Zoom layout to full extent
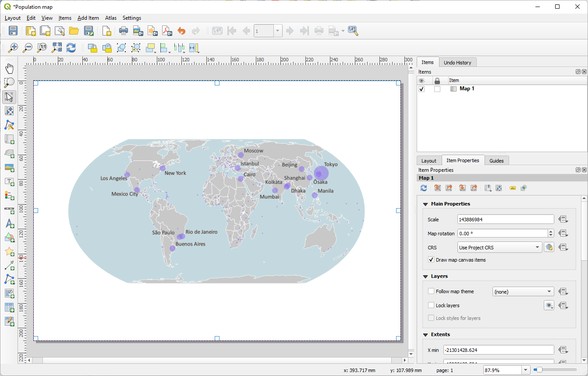Viewport: 588px width, 376px height. (x=57, y=48)
